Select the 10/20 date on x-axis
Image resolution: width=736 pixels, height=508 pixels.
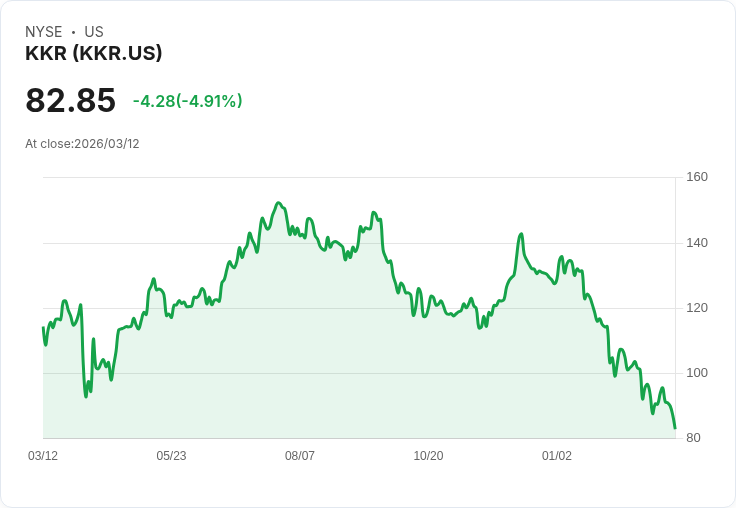click(x=428, y=456)
